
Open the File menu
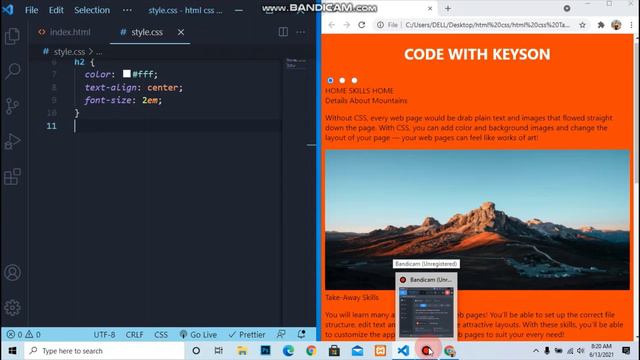[31, 10]
